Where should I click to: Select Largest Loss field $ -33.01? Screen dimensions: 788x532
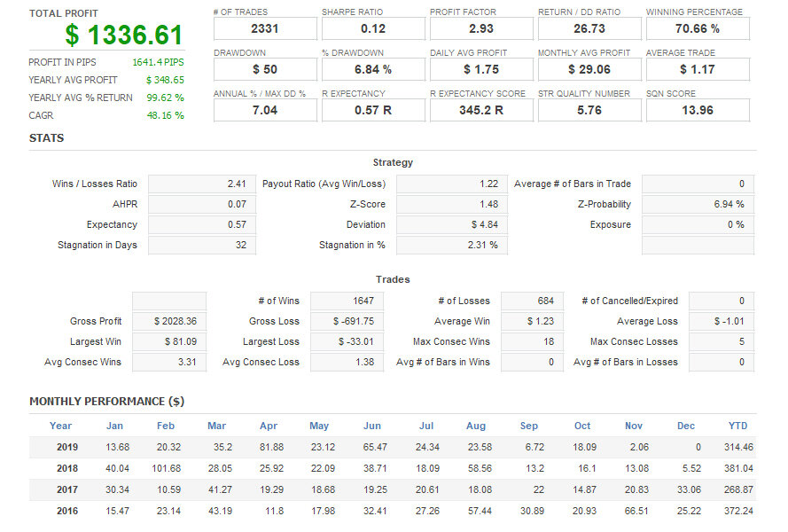point(347,341)
